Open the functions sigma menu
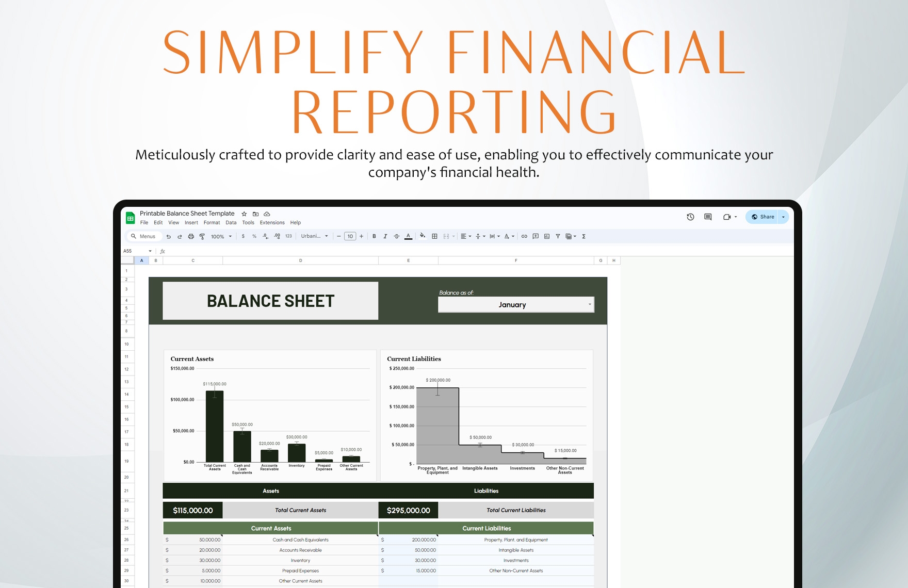The width and height of the screenshot is (908, 588). [584, 236]
